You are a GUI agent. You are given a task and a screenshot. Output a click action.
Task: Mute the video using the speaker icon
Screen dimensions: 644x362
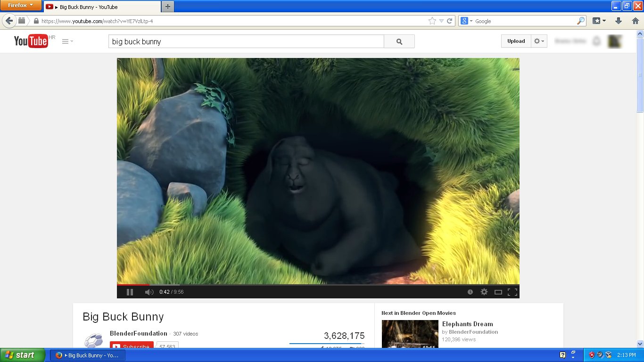click(149, 292)
